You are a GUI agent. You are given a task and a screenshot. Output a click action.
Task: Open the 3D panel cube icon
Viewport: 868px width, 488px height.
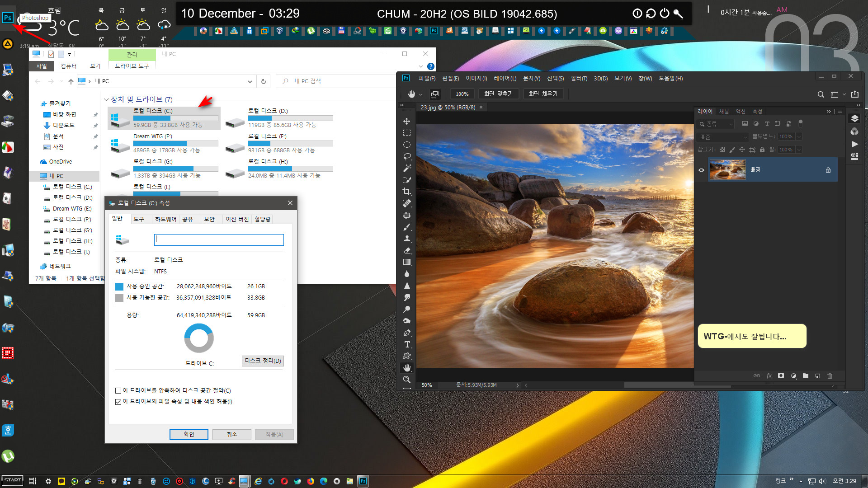click(x=854, y=156)
